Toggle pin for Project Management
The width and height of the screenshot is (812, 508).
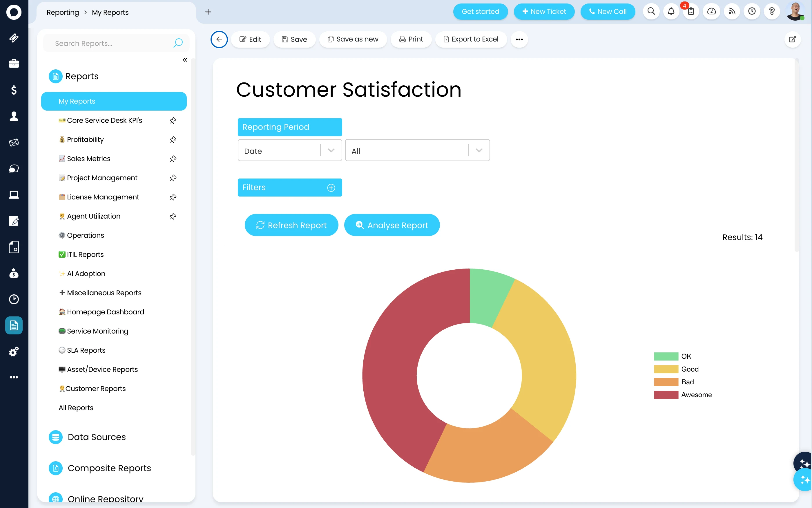[x=173, y=178]
